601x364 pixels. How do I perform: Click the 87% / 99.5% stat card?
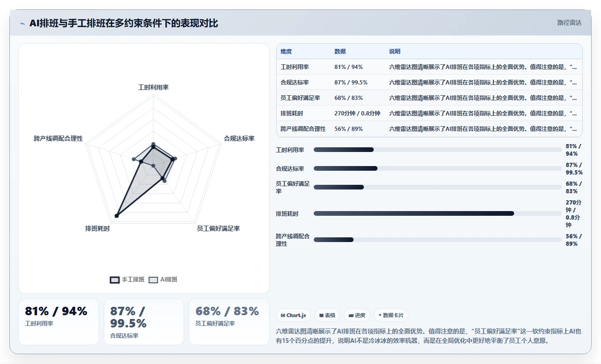pyautogui.click(x=144, y=322)
